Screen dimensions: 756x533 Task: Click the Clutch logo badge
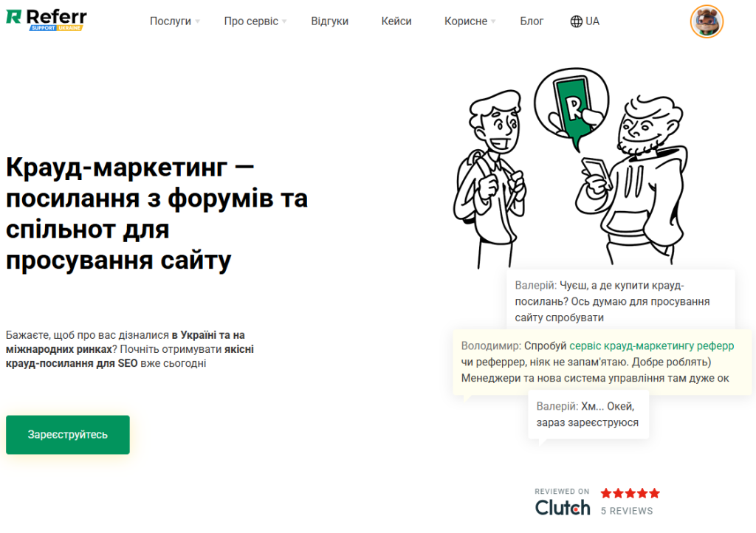[563, 503]
